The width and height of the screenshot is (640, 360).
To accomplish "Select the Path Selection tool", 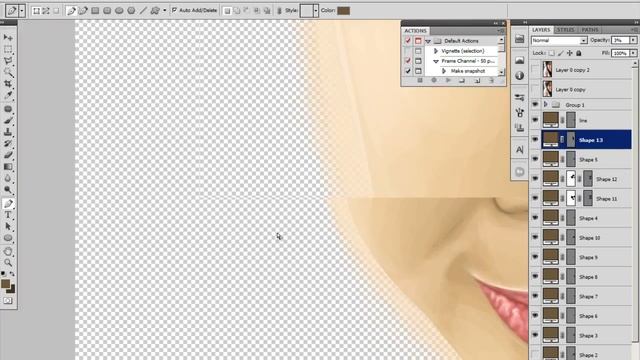I will [x=8, y=226].
